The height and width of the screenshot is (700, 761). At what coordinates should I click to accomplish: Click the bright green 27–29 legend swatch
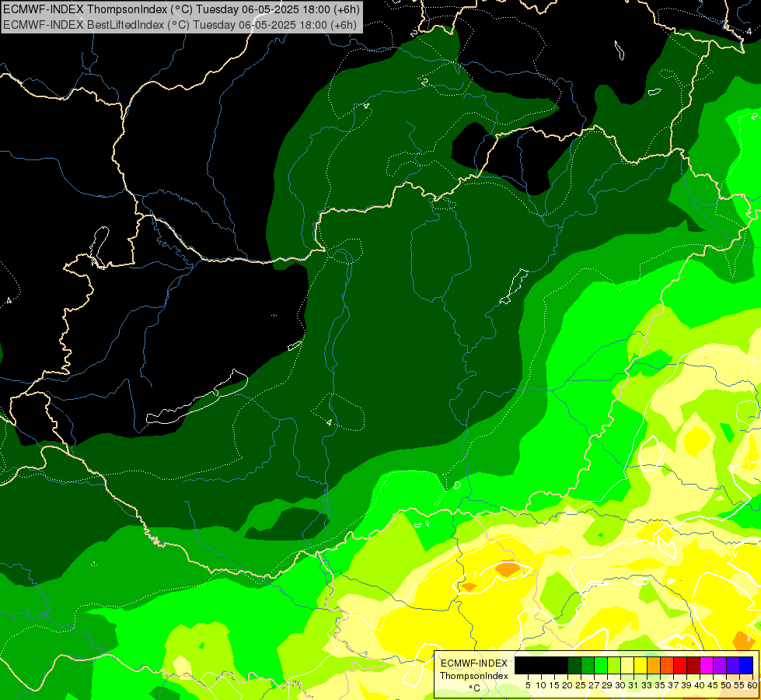tap(601, 665)
